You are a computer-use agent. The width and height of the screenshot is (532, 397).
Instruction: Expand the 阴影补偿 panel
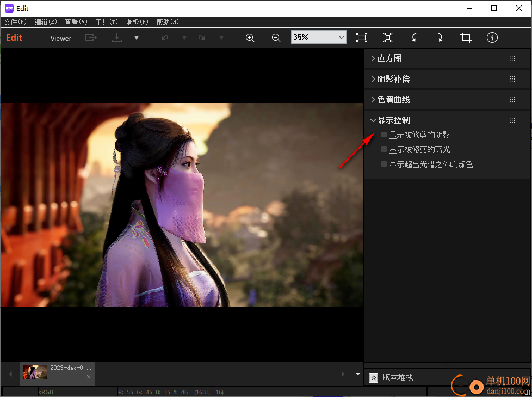[373, 79]
